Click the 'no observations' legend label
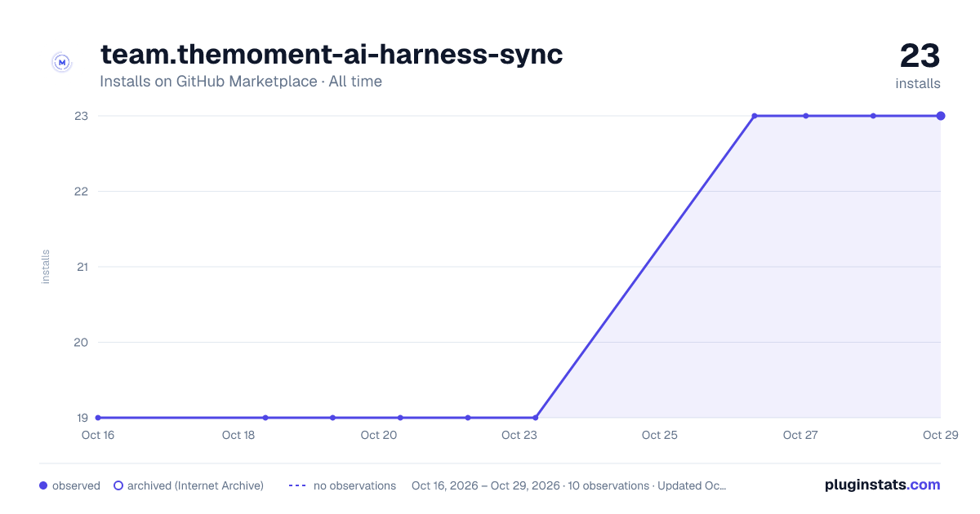Viewport: 980px width, 514px height. [x=354, y=485]
